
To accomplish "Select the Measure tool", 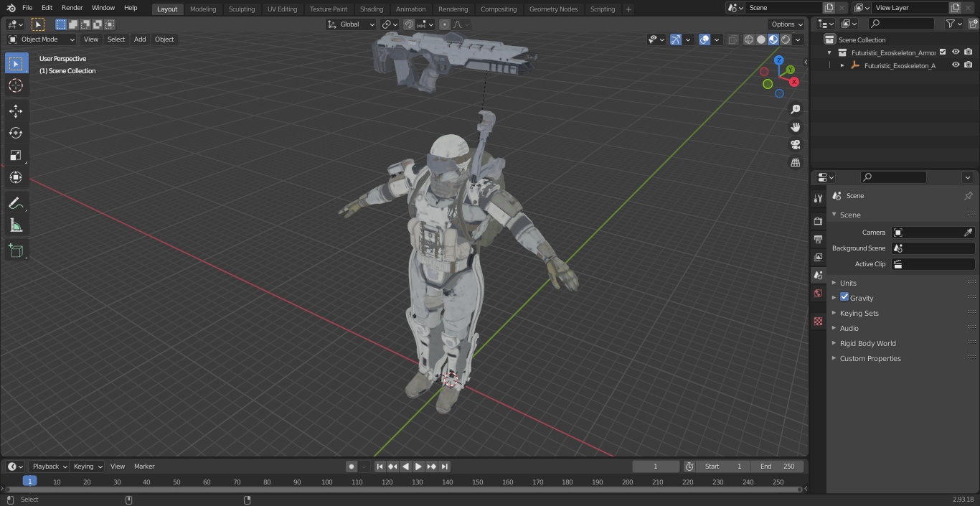I will coord(16,226).
